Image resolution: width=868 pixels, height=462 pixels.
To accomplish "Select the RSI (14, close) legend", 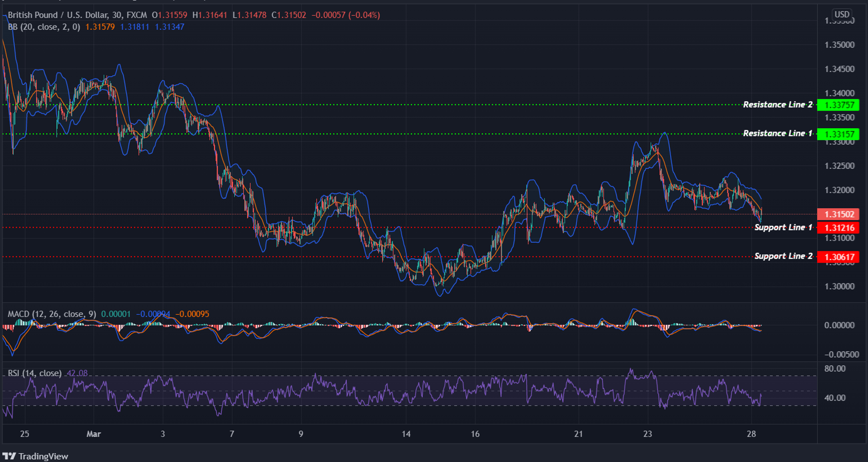I will 35,373.
